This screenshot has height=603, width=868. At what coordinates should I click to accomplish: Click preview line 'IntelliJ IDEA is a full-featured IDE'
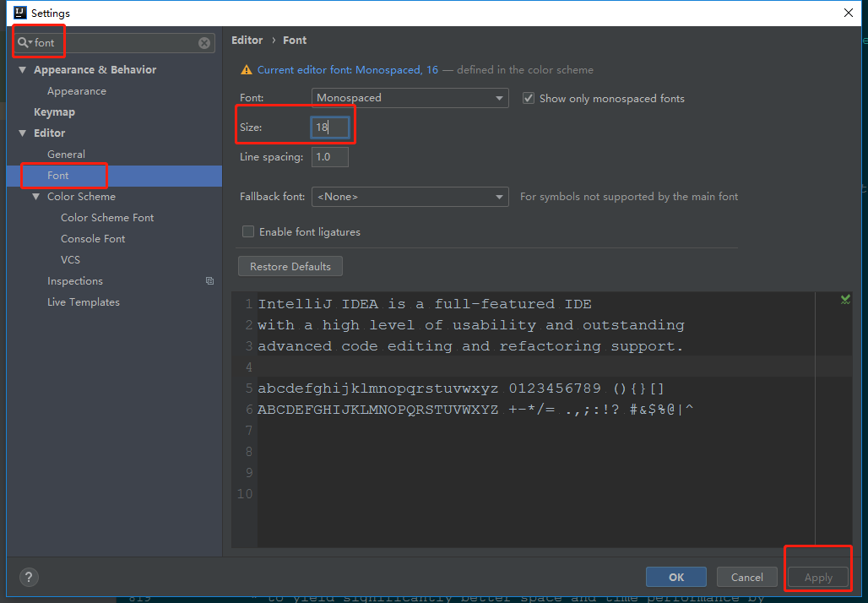pyautogui.click(x=425, y=304)
